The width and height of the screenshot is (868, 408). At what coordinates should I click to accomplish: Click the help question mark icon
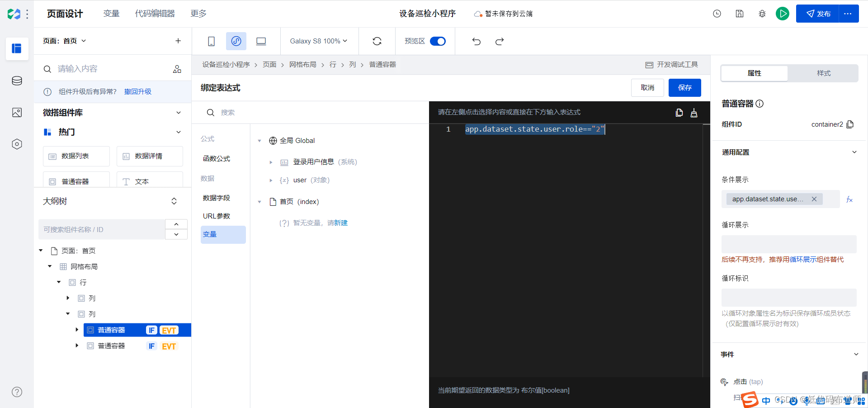coord(17,392)
